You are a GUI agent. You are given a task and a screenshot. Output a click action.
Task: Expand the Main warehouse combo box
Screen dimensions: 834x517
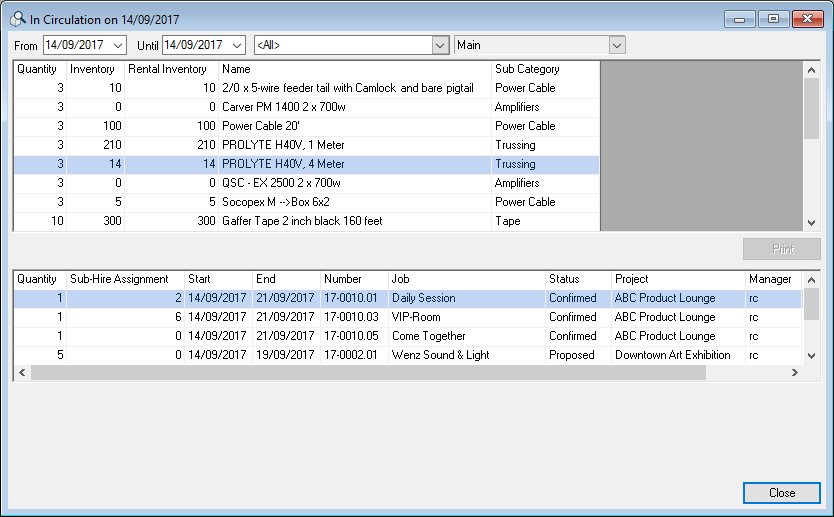coord(617,45)
